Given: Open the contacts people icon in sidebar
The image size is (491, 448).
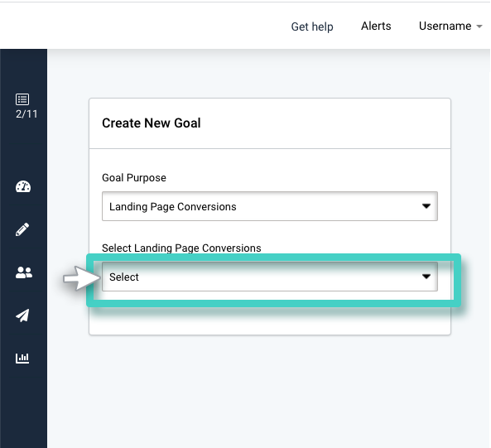Looking at the screenshot, I should coord(24,272).
